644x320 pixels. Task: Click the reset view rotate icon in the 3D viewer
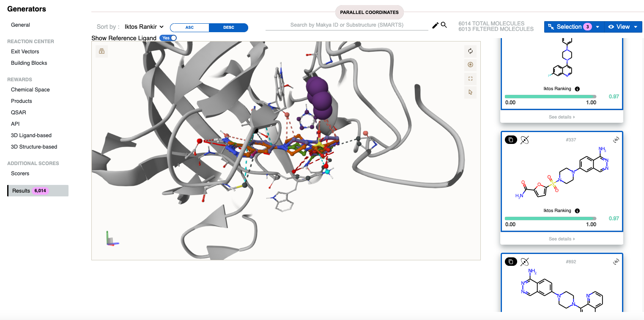pyautogui.click(x=470, y=51)
